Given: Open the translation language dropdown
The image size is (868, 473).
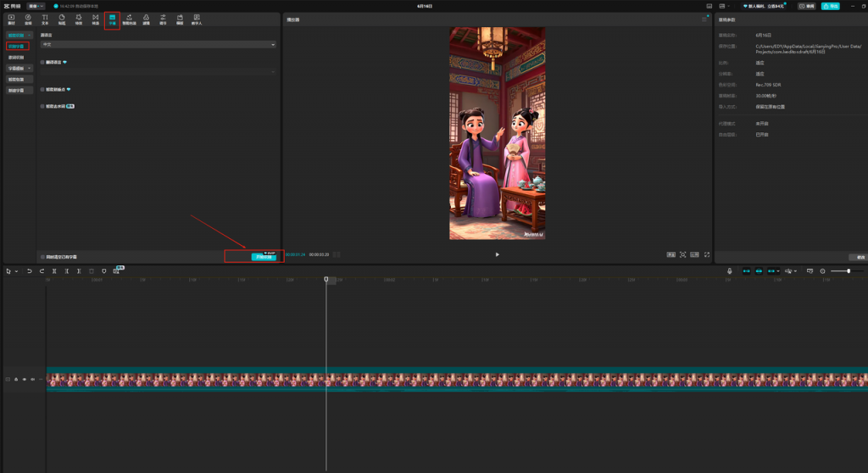Looking at the screenshot, I should (158, 71).
